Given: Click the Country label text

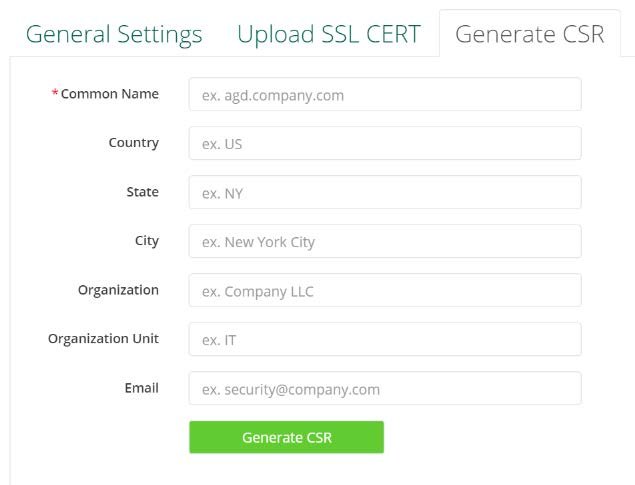Looking at the screenshot, I should coord(133,143).
